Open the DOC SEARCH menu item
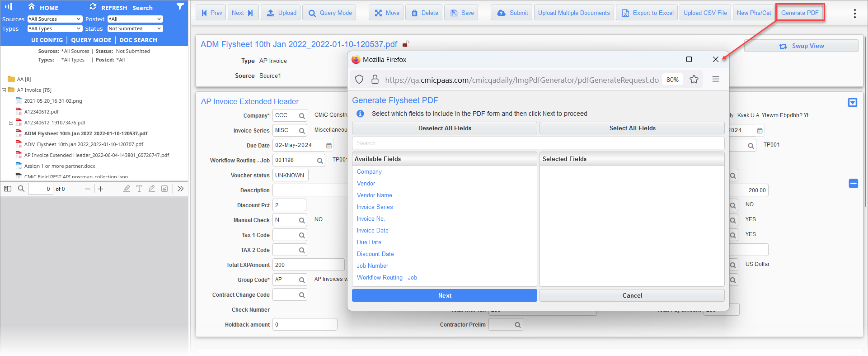Viewport: 868px width, 356px height. pos(138,40)
